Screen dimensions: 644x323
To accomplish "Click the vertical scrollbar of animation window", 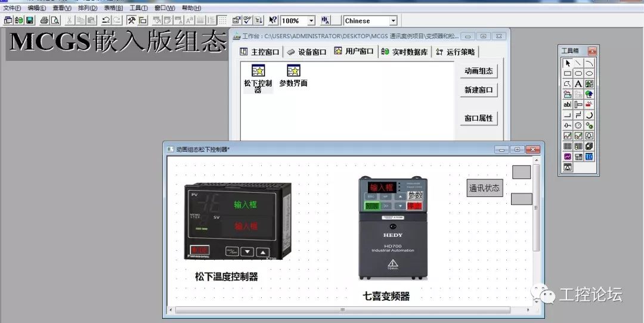I will coord(536,208).
